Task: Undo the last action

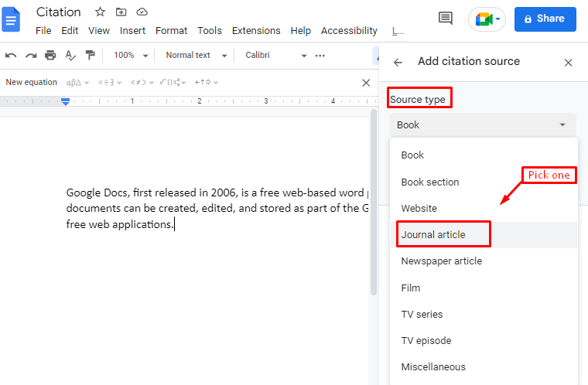Action: (11, 56)
